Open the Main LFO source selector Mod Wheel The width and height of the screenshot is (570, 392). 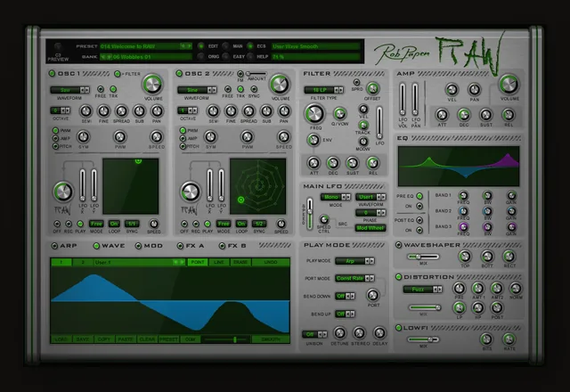pyautogui.click(x=370, y=228)
